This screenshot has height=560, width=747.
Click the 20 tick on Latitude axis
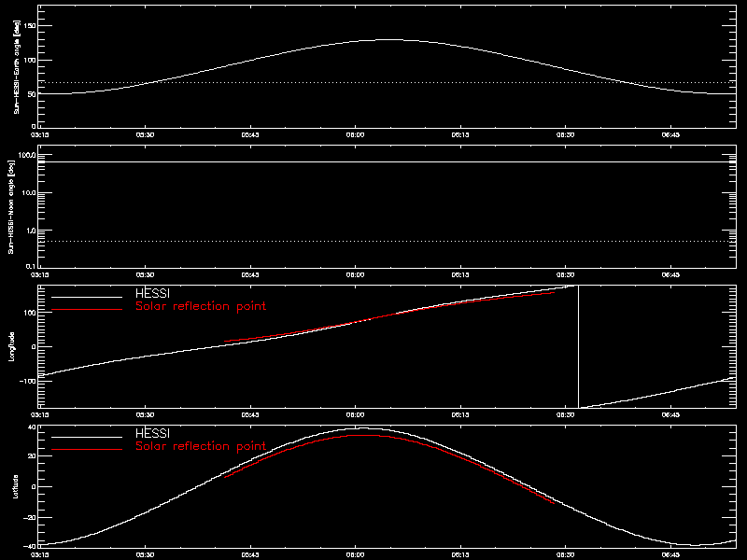tap(33, 456)
